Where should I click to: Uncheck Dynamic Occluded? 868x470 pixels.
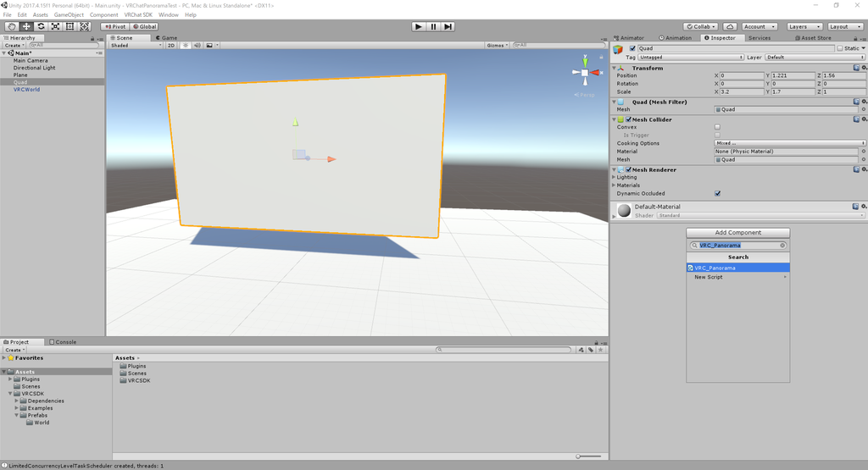coord(717,194)
